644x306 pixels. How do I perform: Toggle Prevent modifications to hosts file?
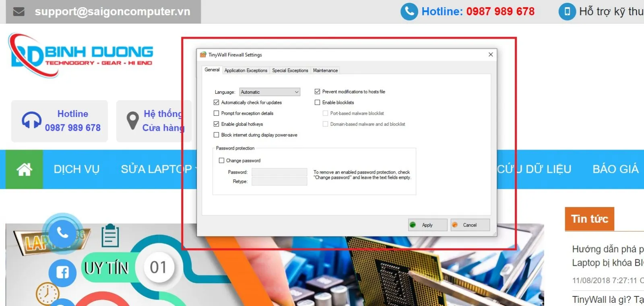318,92
